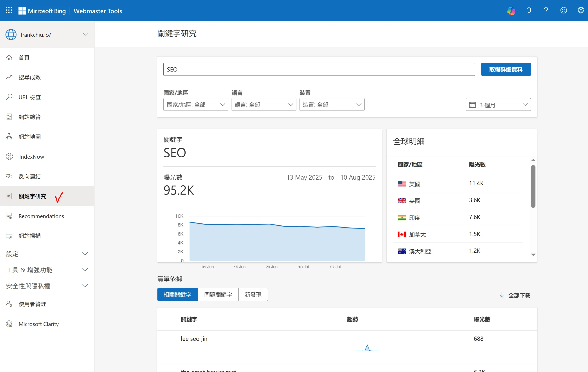Switch to the 問題關鍵字 tab
The width and height of the screenshot is (588, 372).
pyautogui.click(x=218, y=295)
